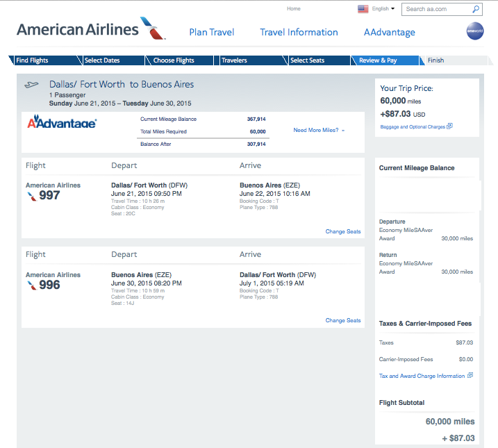Open the AAdvantage navigation menu
498x448 pixels.
coord(389,32)
